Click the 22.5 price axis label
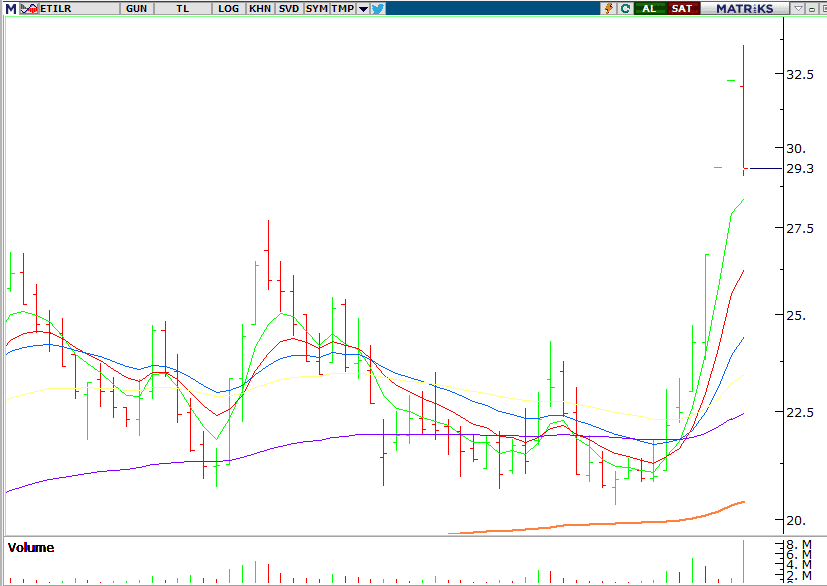827x586 pixels. [800, 412]
